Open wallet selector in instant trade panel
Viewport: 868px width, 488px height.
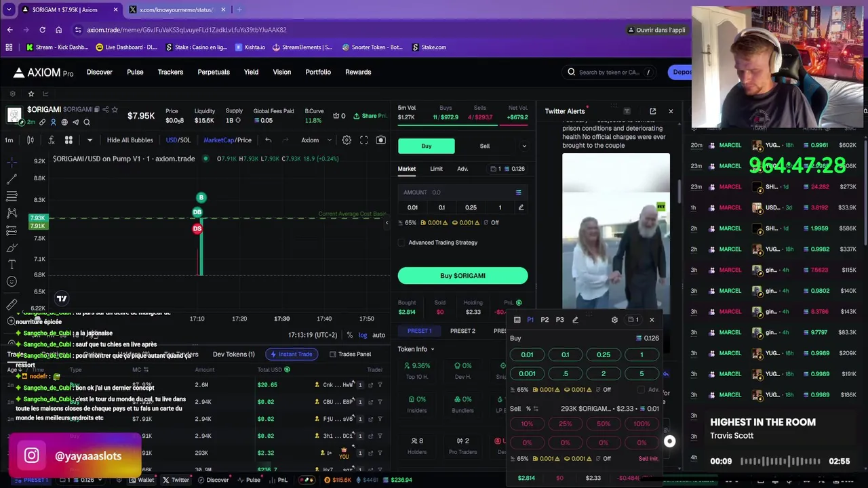point(633,320)
